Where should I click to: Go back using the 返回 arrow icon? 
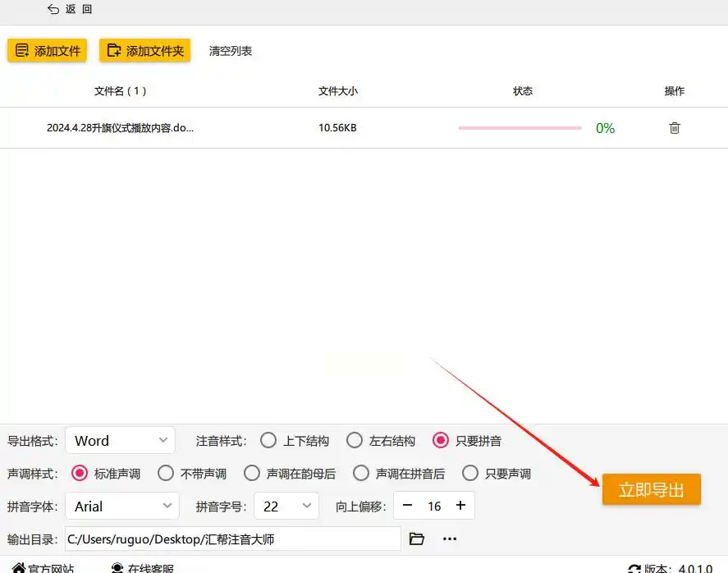53,9
